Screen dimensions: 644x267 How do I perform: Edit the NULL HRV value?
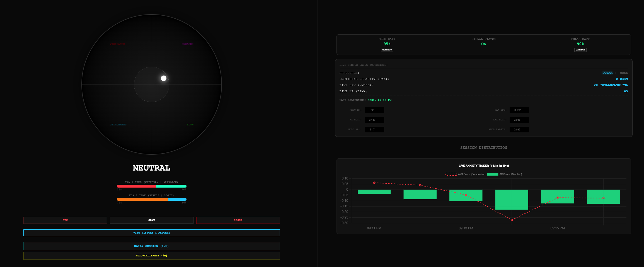374,130
